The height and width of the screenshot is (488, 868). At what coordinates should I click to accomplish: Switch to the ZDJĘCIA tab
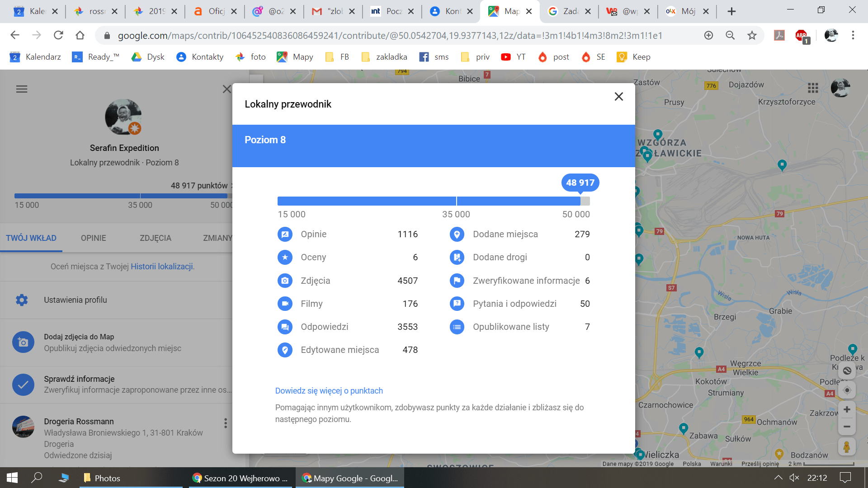(x=155, y=238)
